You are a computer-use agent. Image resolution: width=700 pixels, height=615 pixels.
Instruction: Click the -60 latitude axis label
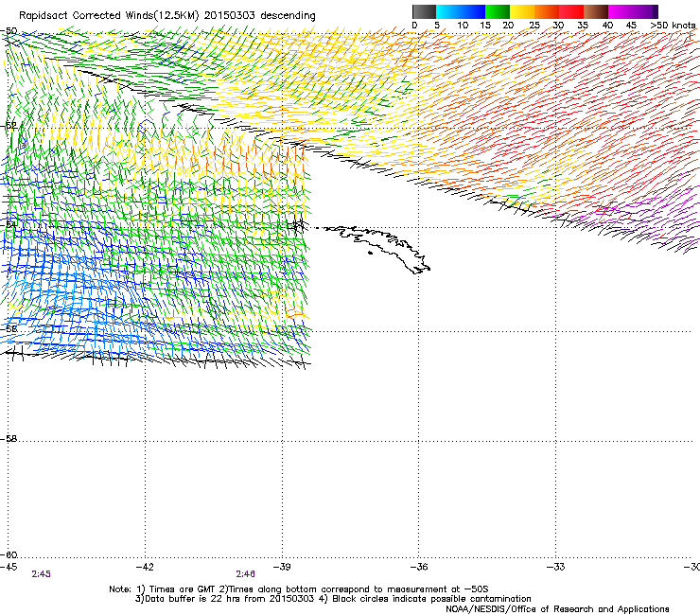9,555
